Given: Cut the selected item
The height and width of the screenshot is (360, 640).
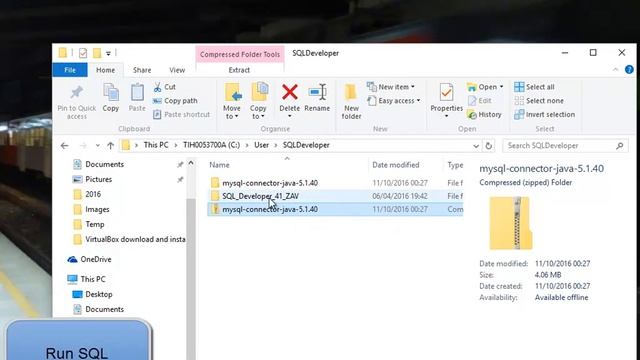Looking at the screenshot, I should coord(164,87).
